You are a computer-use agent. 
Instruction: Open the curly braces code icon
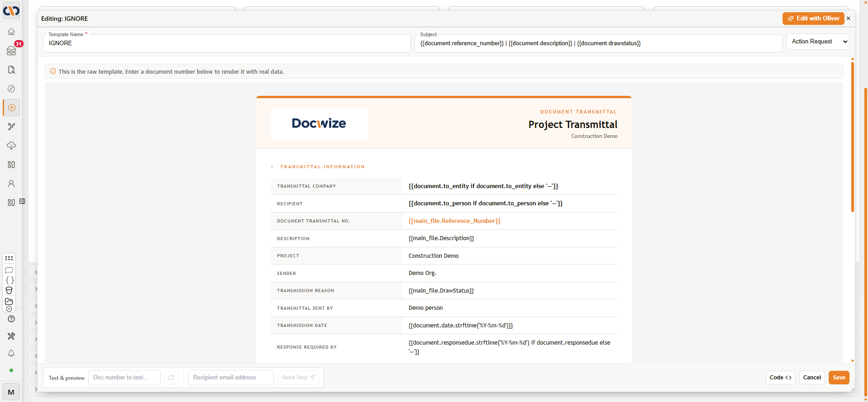coord(9,280)
